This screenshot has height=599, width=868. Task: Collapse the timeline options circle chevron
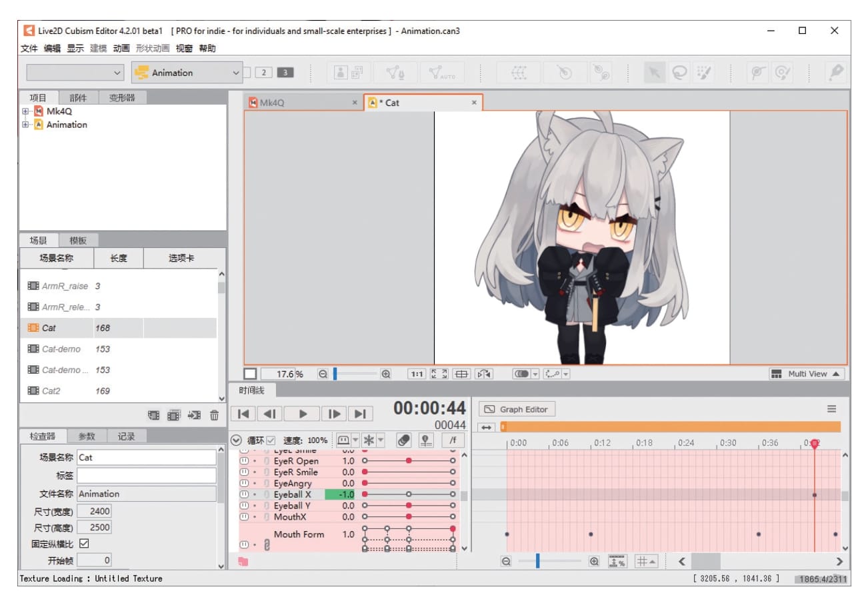[x=236, y=440]
